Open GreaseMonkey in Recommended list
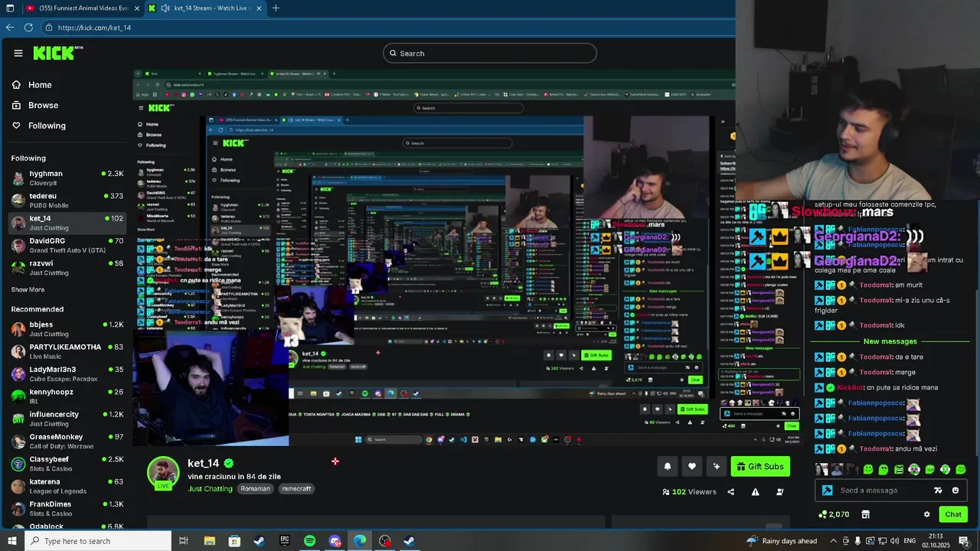Viewport: 980px width, 551px height. (67, 441)
